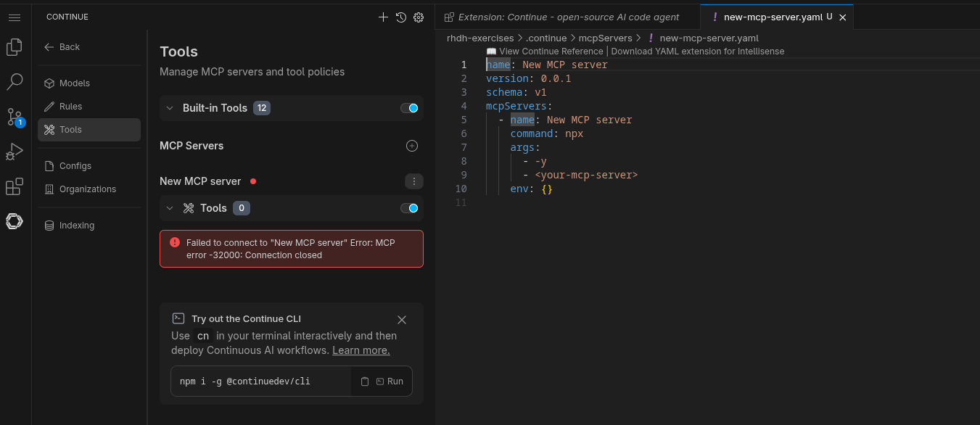Open the Indexing settings section
Screen dimensions: 980x425
pyautogui.click(x=89, y=226)
